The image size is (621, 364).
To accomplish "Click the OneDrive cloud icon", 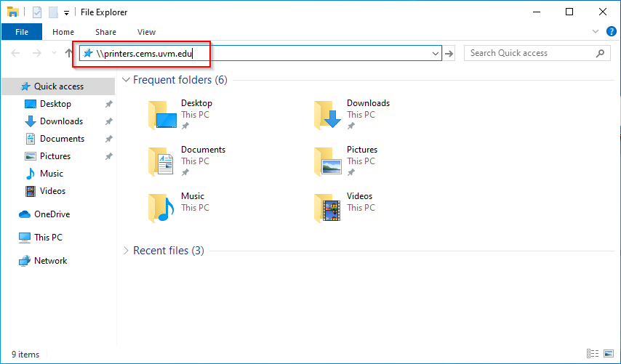I will 25,214.
